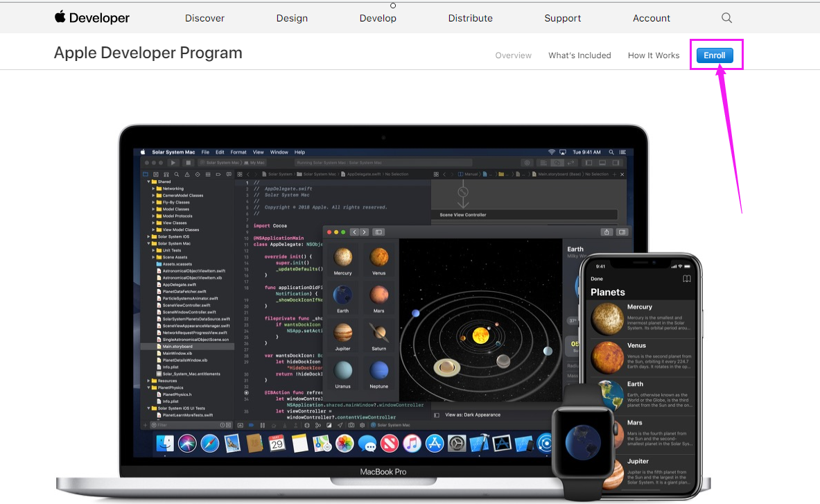Viewport: 820px width, 504px height.
Task: Open Messages bubble icon in dock
Action: 367,444
